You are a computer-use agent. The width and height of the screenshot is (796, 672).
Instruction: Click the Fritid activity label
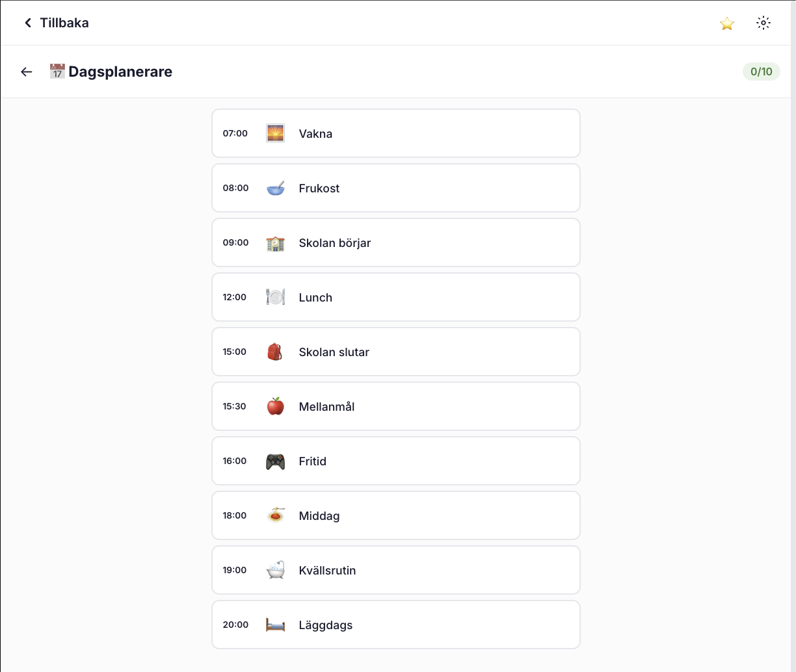(x=312, y=461)
